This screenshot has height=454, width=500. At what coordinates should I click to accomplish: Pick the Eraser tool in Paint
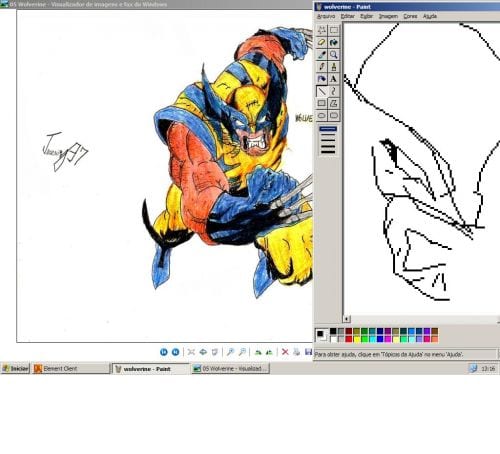321,43
